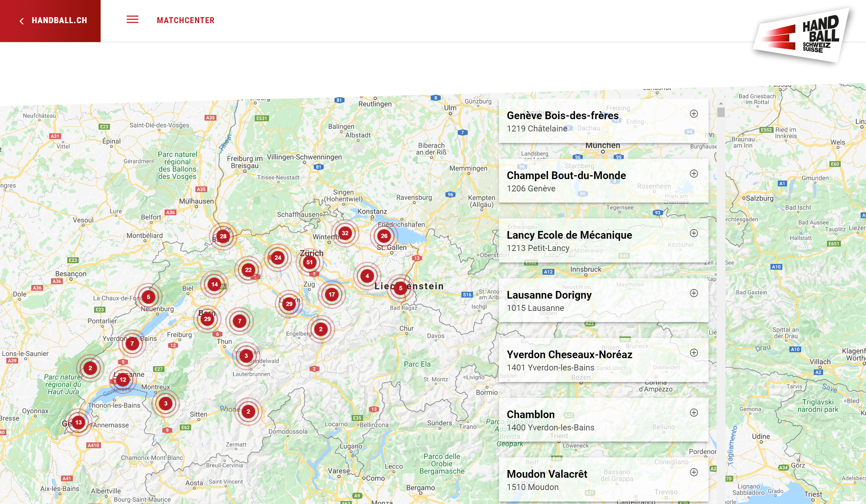Click the Winterthur cluster marker showing 32
The height and width of the screenshot is (504, 866).
point(345,233)
